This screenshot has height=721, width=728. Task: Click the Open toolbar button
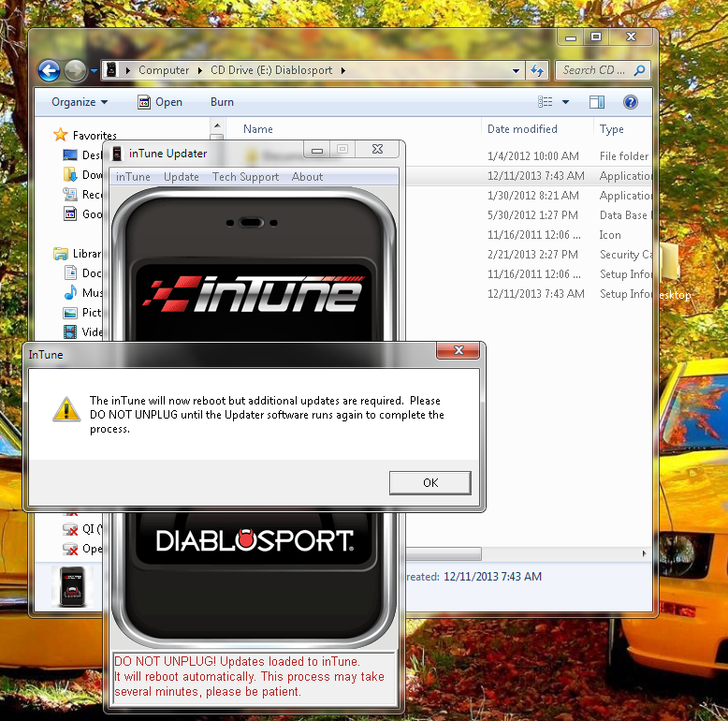click(x=160, y=102)
